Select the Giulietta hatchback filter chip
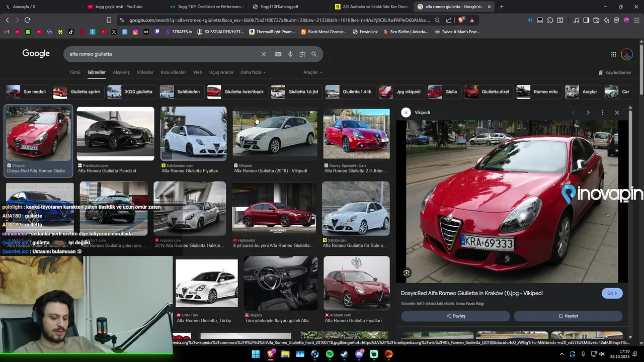 click(236, 92)
